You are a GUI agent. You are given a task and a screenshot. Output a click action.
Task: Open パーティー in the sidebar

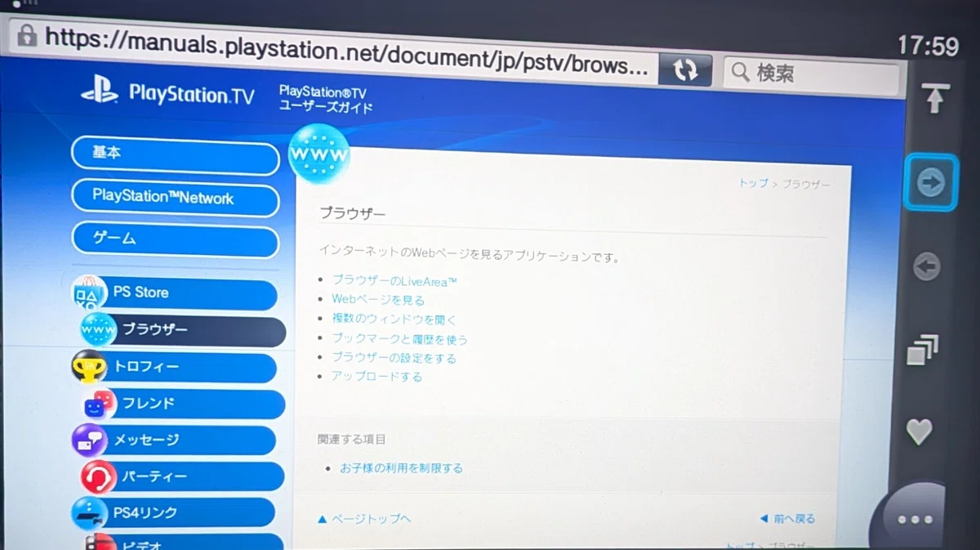(x=183, y=476)
